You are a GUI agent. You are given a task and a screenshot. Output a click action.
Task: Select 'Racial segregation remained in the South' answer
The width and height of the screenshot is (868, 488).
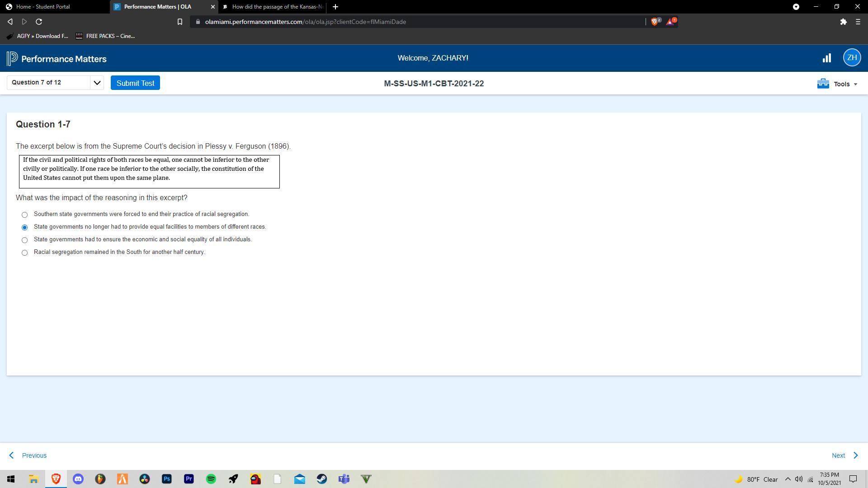click(25, 253)
